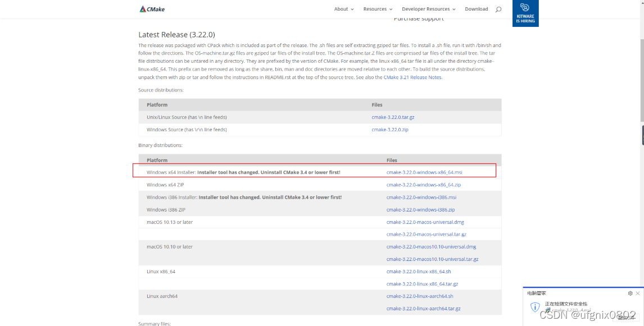Click 'Windows x64 ZIP' platform cell
644x326 pixels.
[x=165, y=185]
